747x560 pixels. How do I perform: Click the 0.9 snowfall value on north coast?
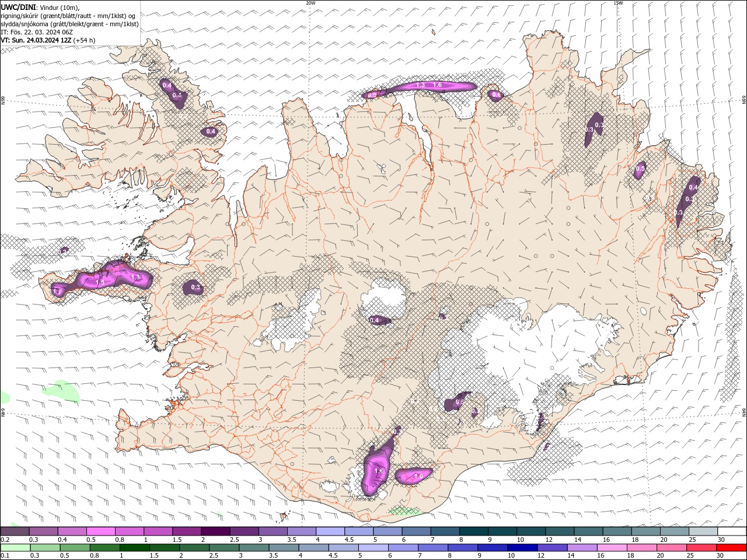(x=372, y=94)
